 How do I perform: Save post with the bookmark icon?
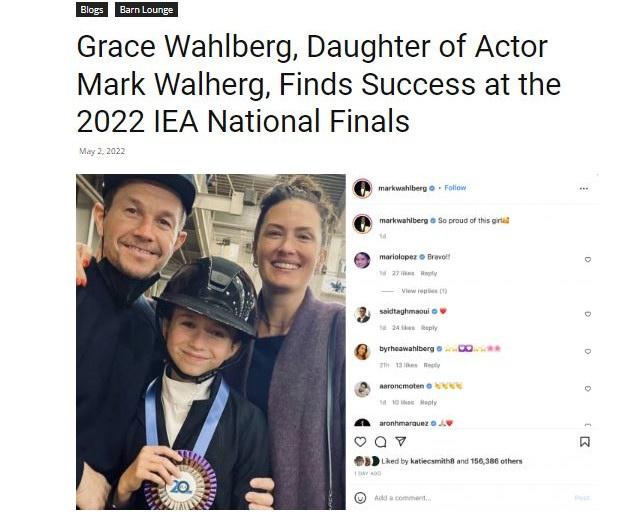pyautogui.click(x=585, y=441)
